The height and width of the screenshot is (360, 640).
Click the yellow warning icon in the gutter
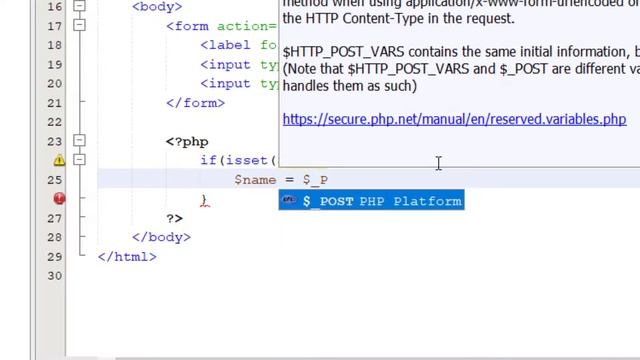[59, 160]
